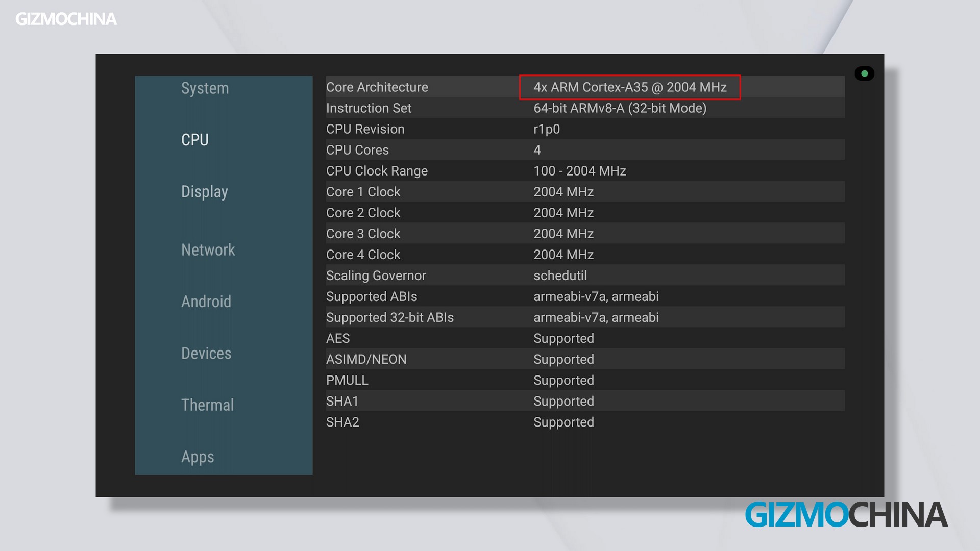Image resolution: width=980 pixels, height=551 pixels.
Task: Open the Devices tab in the sidebar
Action: click(x=206, y=354)
